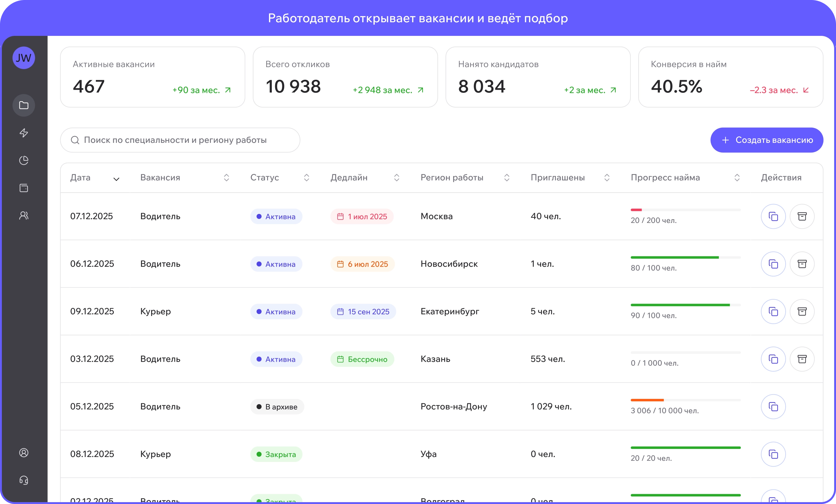836x504 pixels.
Task: Copy the Ростов-на-Дону archived vacancy
Action: click(773, 406)
